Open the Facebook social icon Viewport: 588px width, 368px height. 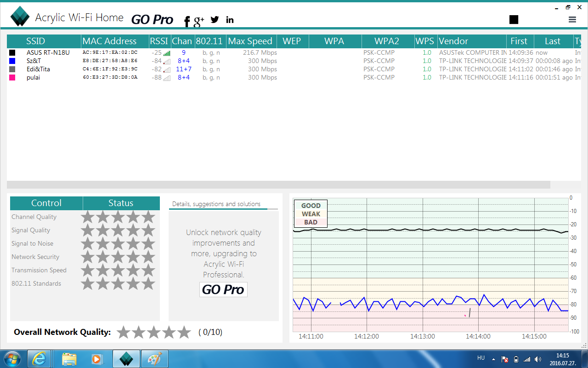[187, 21]
